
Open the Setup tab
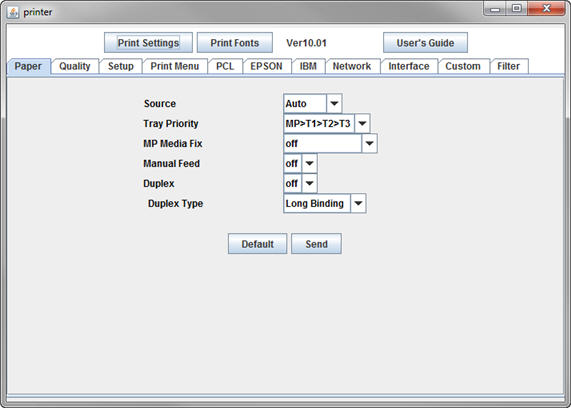(121, 66)
